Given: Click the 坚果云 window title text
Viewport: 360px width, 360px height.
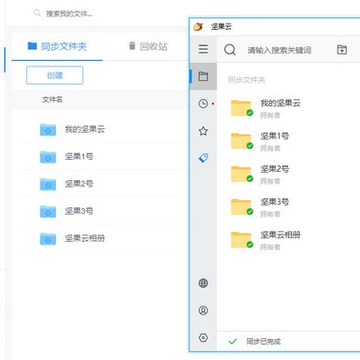Looking at the screenshot, I should click(x=221, y=27).
